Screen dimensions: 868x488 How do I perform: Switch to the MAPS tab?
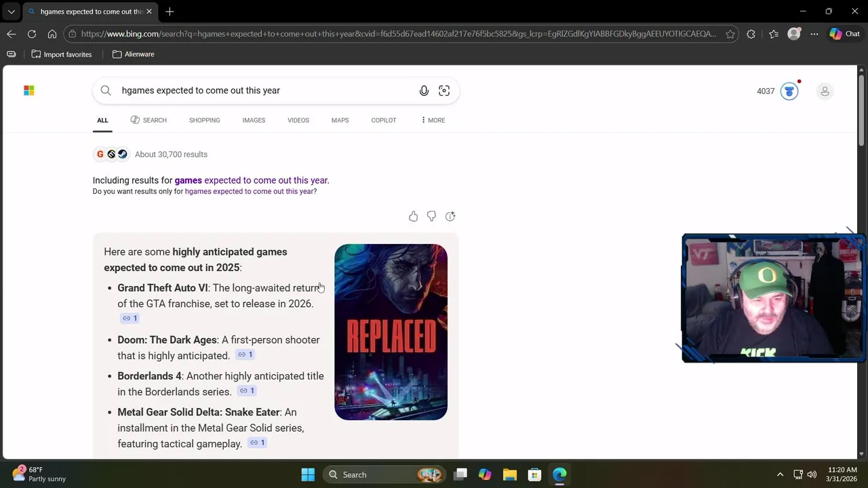(x=340, y=120)
